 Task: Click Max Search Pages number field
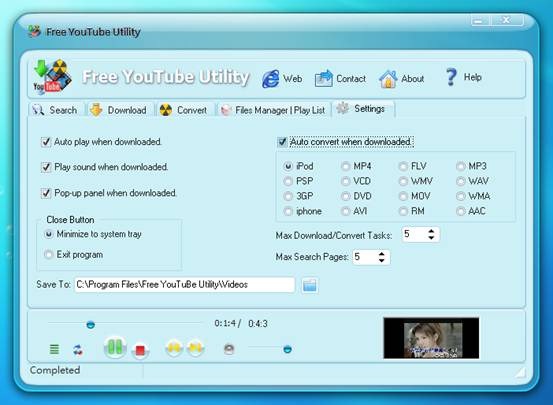point(365,257)
